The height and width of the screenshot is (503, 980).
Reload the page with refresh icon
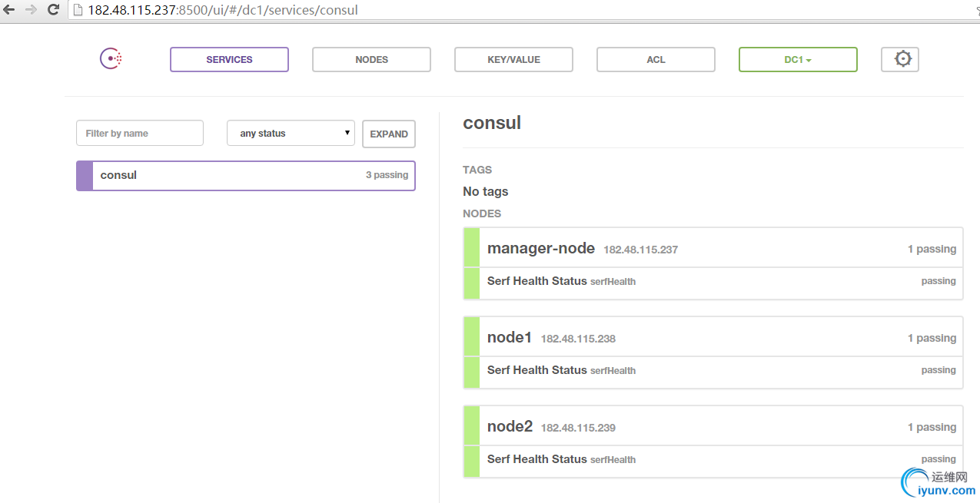click(53, 10)
